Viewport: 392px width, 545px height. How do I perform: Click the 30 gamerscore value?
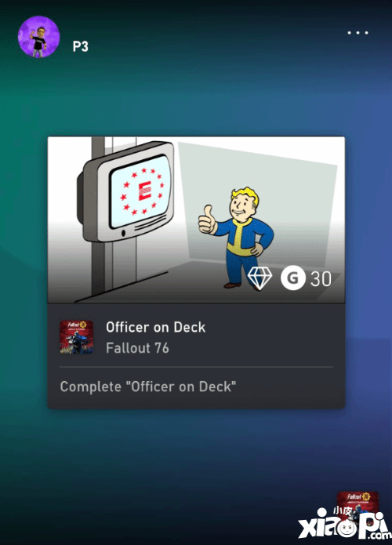click(x=321, y=278)
